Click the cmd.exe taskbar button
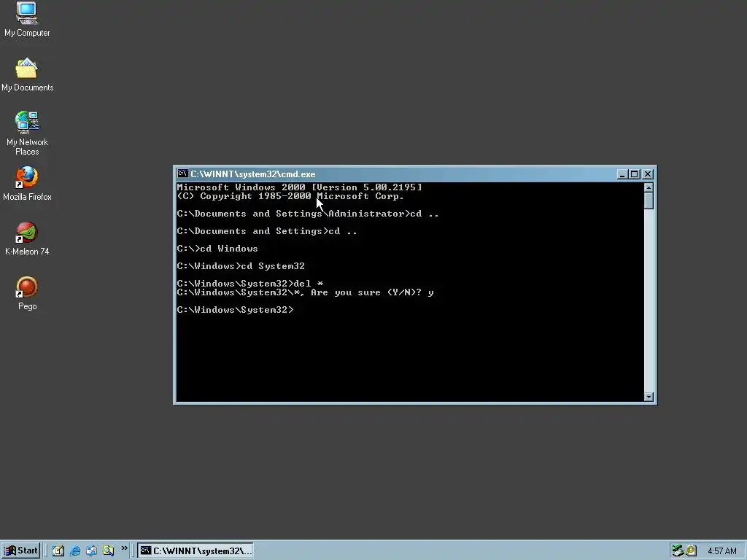This screenshot has width=747, height=560. click(196, 551)
